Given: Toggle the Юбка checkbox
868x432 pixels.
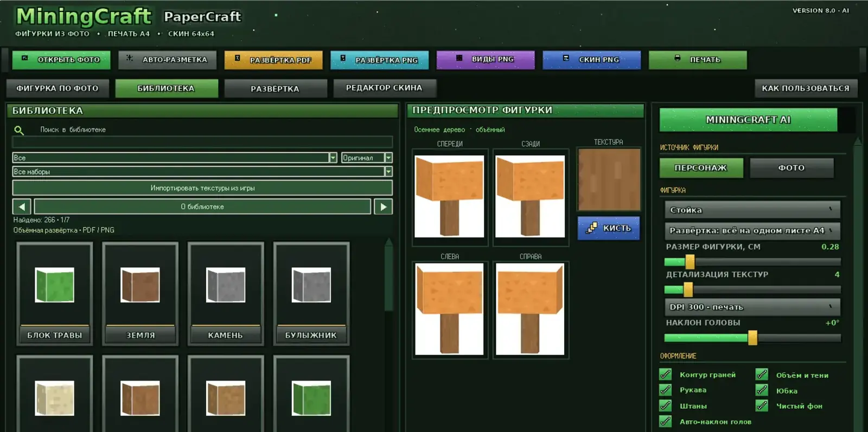Looking at the screenshot, I should 762,390.
